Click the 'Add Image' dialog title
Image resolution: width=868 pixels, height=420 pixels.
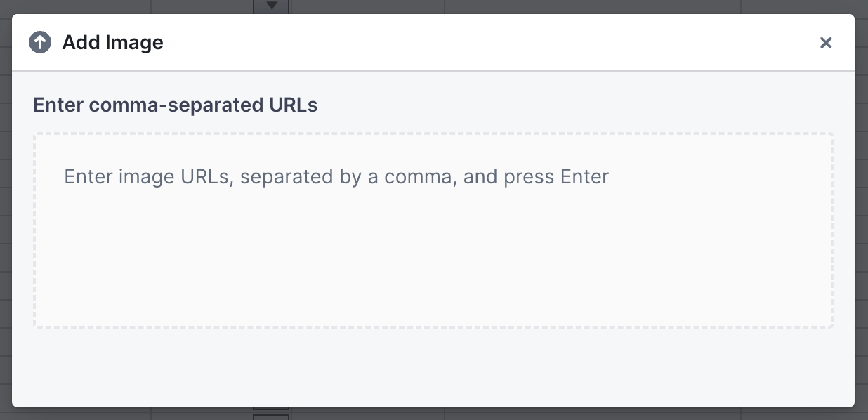pyautogui.click(x=112, y=42)
